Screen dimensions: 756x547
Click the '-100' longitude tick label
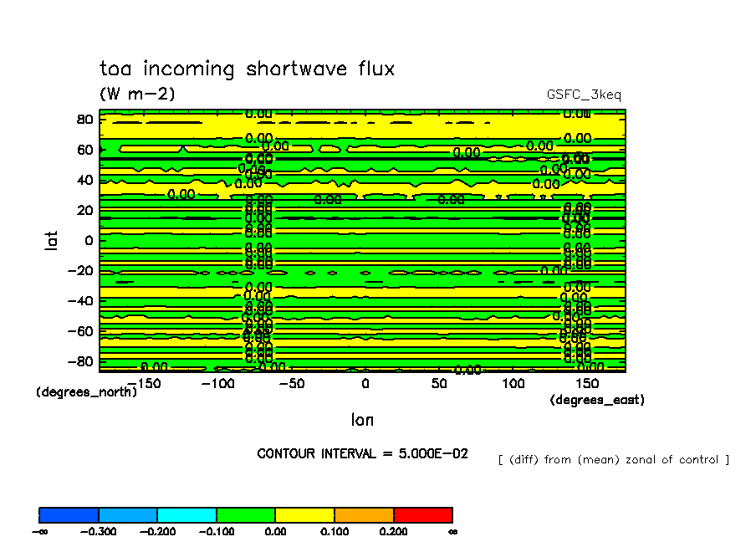(217, 383)
